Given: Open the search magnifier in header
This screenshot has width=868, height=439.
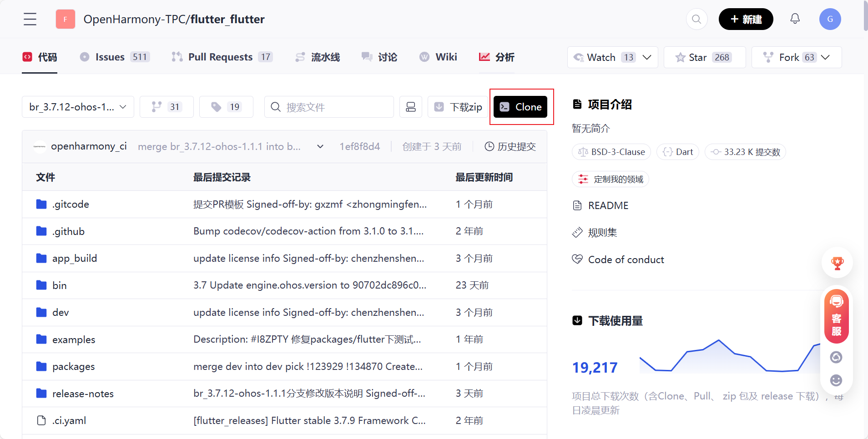Looking at the screenshot, I should [696, 19].
